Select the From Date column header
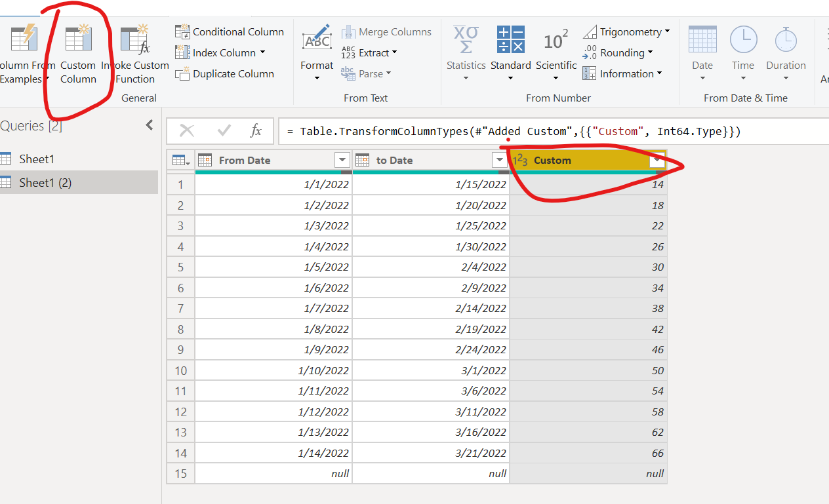The image size is (829, 504). click(x=273, y=160)
